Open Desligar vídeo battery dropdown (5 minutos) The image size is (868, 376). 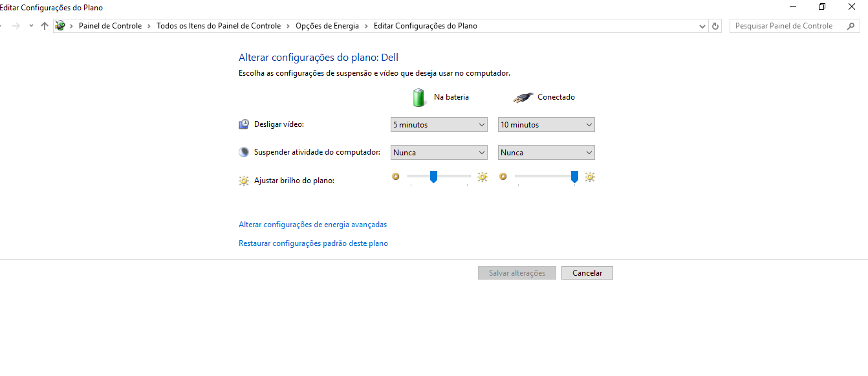pyautogui.click(x=439, y=125)
